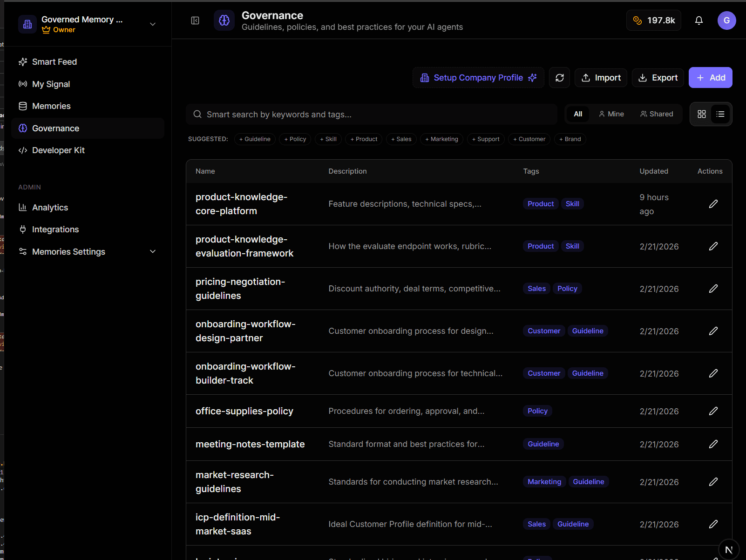The image size is (746, 560).
Task: Select the All filter tab
Action: [x=577, y=114]
